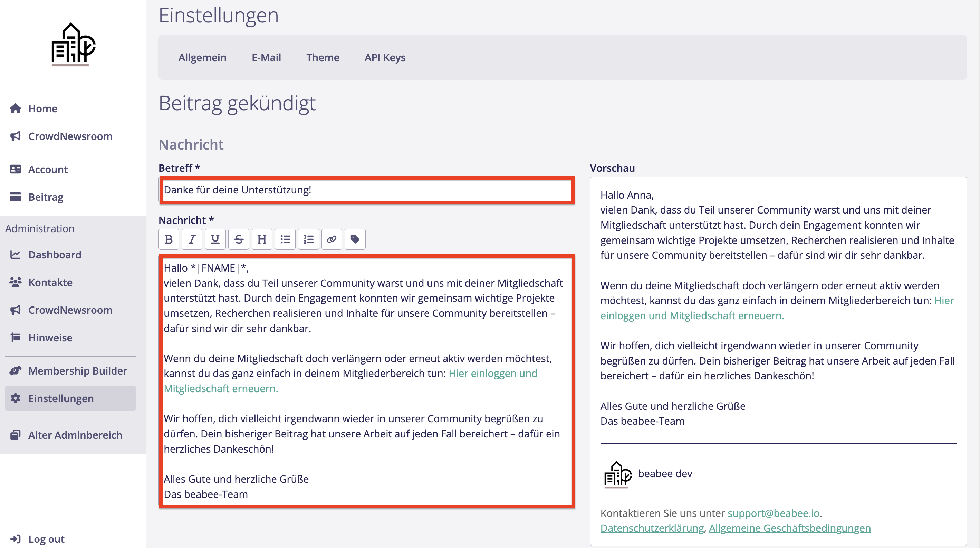The width and height of the screenshot is (980, 548).
Task: Switch to the Theme tab
Action: [x=323, y=57]
